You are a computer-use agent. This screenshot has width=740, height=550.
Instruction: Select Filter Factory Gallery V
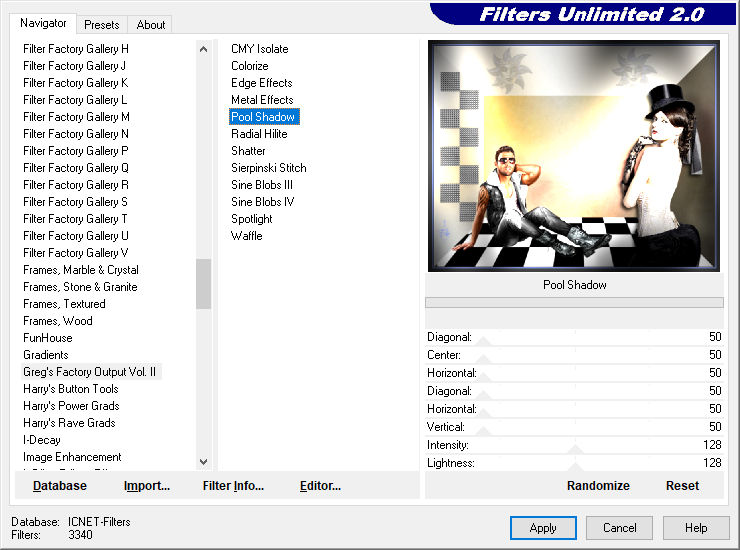pos(76,253)
